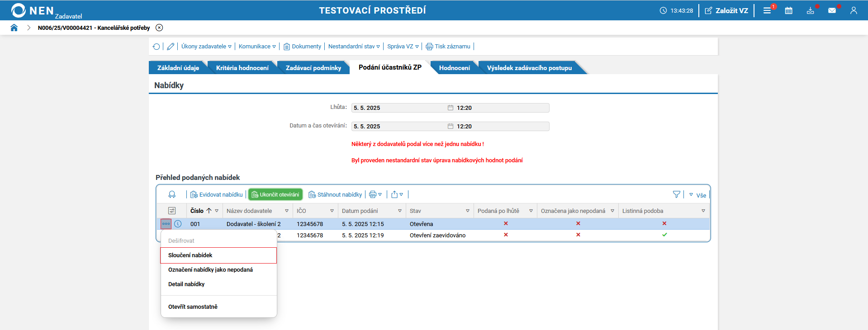Open Detail nabídky from context menu
This screenshot has width=868, height=330.
click(219, 284)
